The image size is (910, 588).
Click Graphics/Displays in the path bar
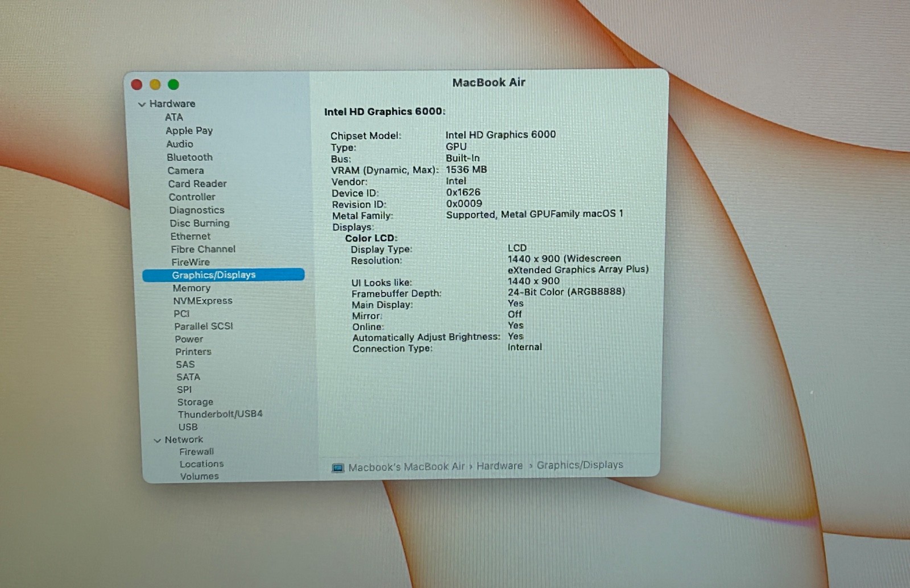pyautogui.click(x=580, y=465)
